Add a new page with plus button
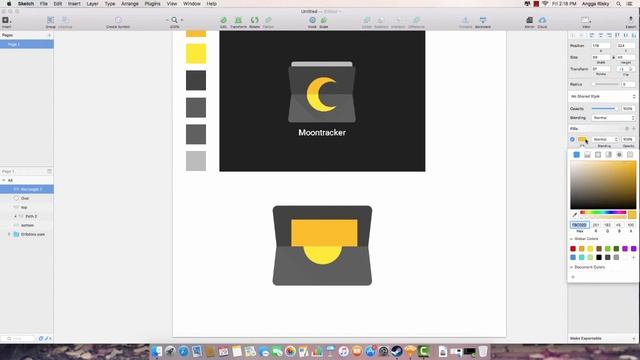Viewport: 640px width, 360px height. pos(49,36)
